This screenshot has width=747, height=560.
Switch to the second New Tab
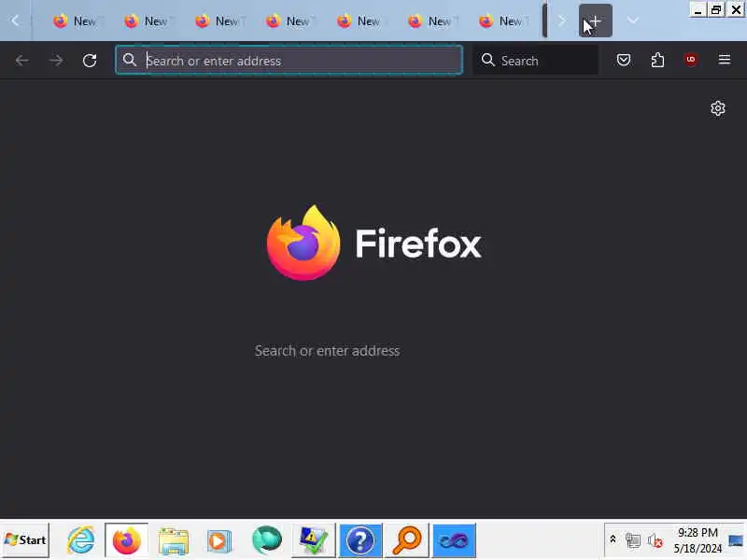click(x=147, y=21)
